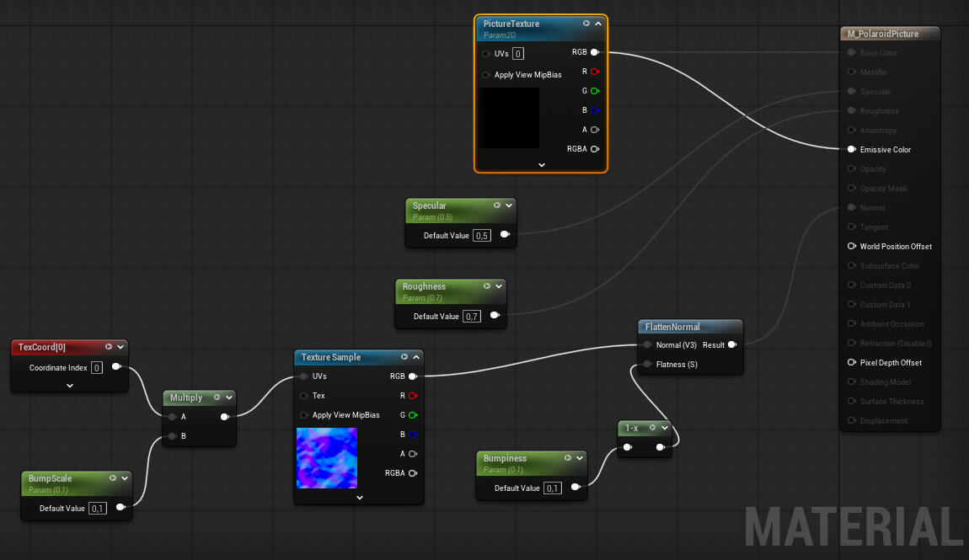
Task: Toggle the preview icon on Multiply node
Action: coord(217,397)
